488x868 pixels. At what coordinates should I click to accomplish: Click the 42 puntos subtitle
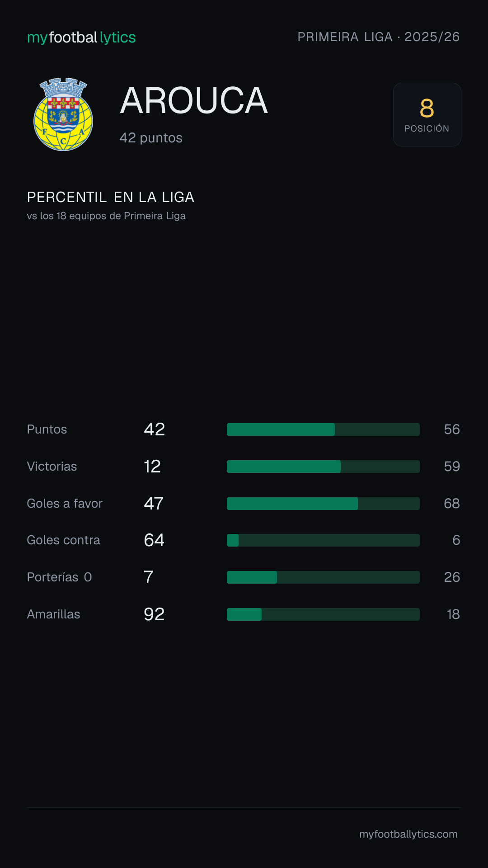coord(151,138)
